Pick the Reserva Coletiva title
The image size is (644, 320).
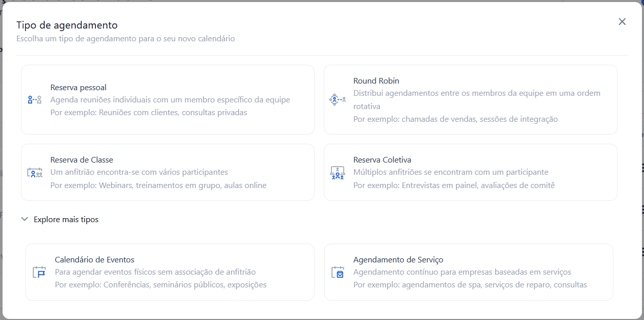coord(382,160)
